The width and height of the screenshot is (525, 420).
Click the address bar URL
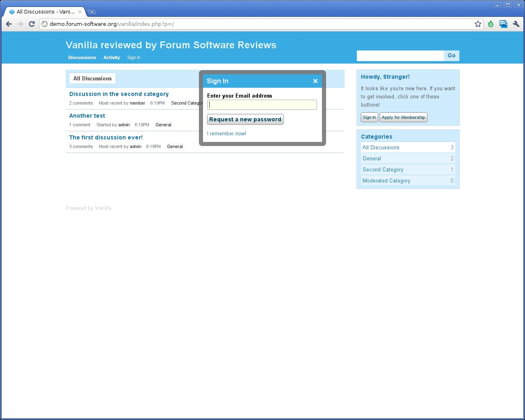tap(112, 24)
